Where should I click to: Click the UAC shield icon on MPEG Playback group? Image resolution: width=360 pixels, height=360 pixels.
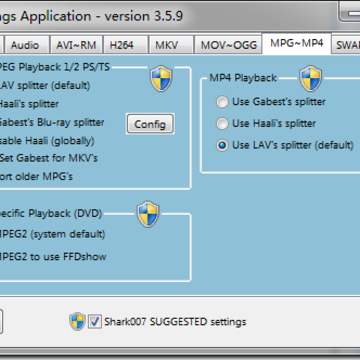tap(161, 79)
